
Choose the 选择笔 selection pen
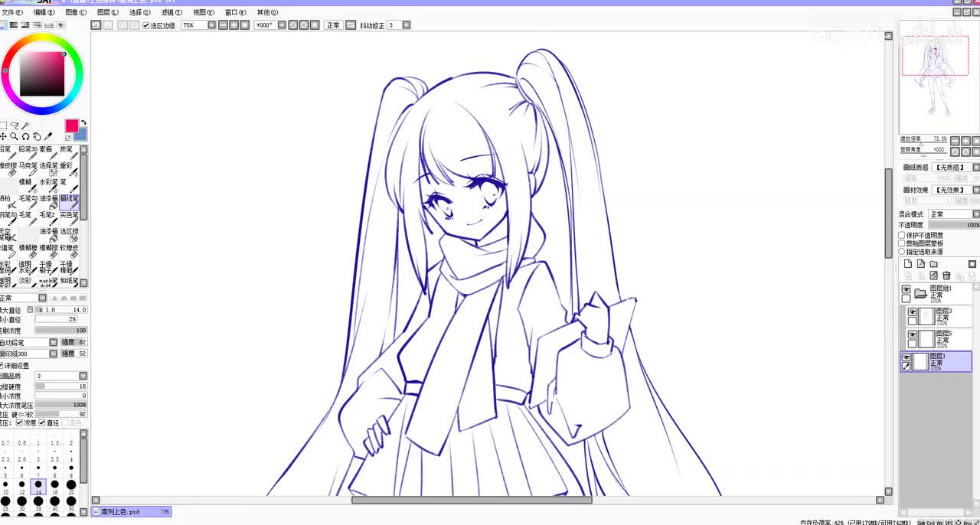[49, 169]
